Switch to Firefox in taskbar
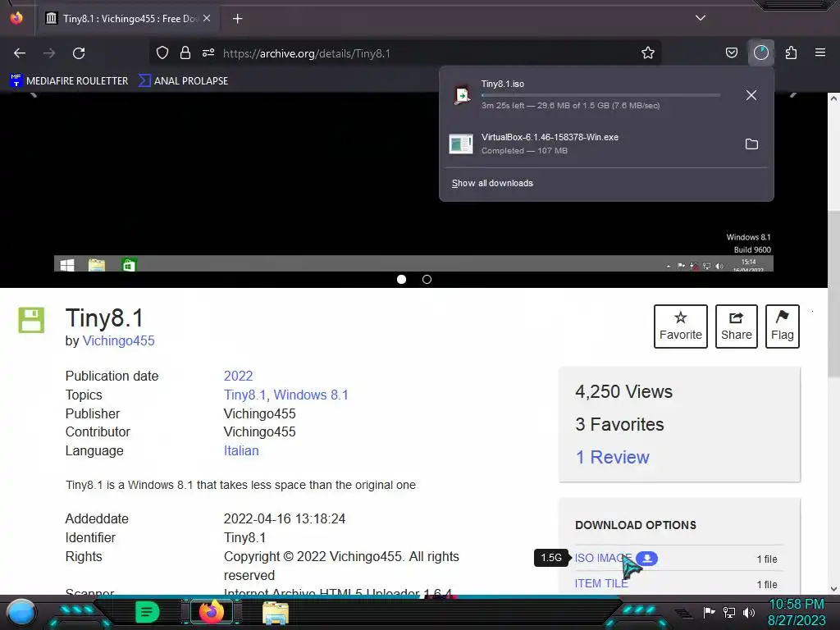 (211, 612)
